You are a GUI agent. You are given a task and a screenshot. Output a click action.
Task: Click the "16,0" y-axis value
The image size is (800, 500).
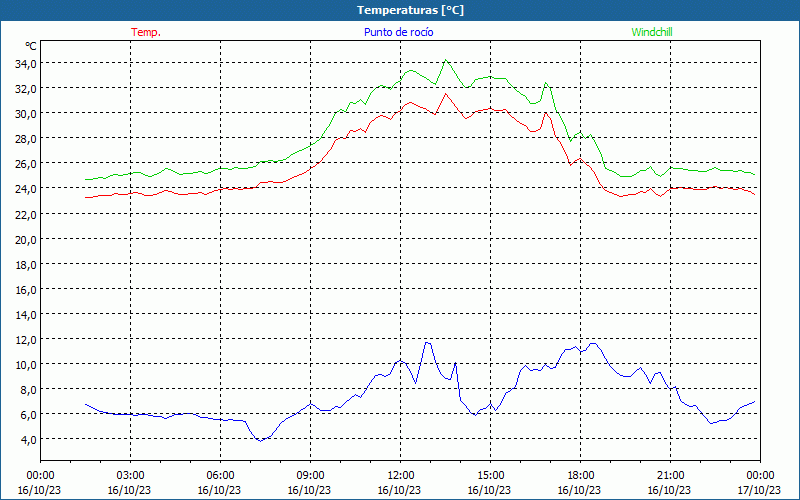click(x=26, y=290)
